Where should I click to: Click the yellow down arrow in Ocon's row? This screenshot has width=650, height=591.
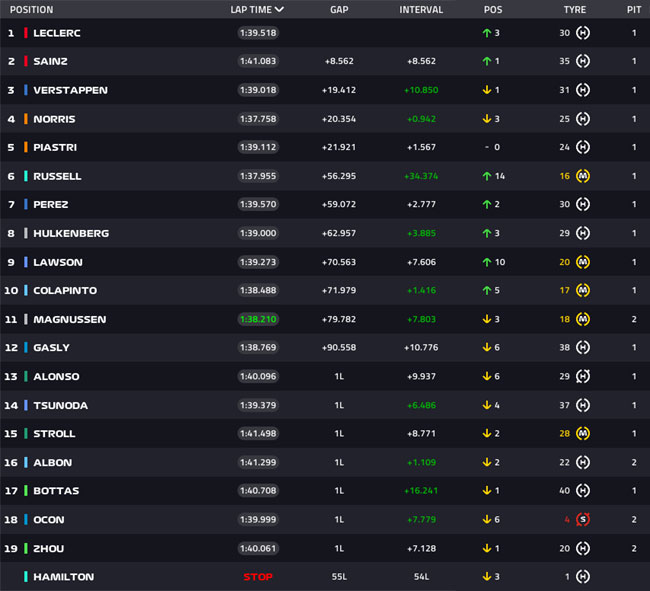[487, 519]
